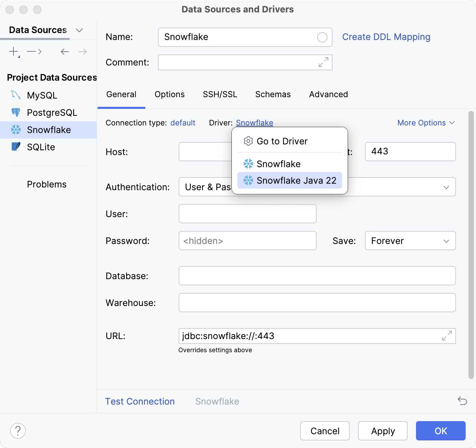
Task: Open the Save Forever dropdown
Action: [410, 241]
